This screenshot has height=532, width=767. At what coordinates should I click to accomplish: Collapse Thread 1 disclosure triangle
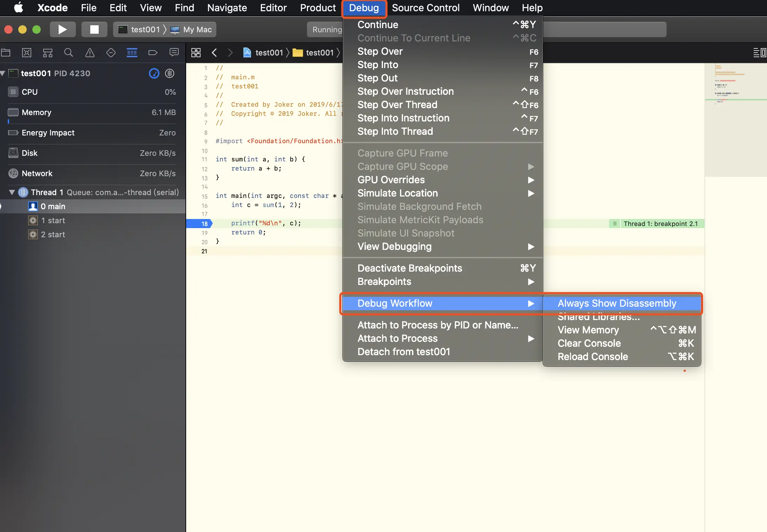(12, 192)
